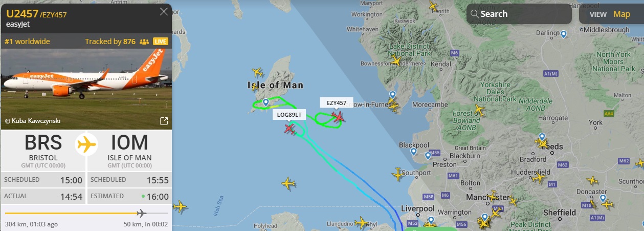The image size is (644, 231).
Task: Click the airport pin near Barrow-in-Furness
Action: (x=392, y=95)
